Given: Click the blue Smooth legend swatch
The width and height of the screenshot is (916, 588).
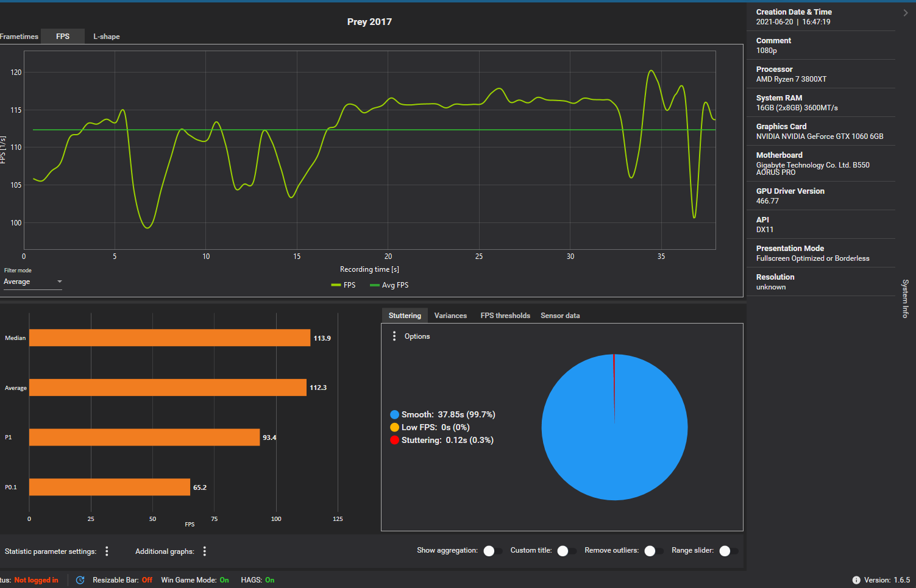Looking at the screenshot, I should click(394, 415).
